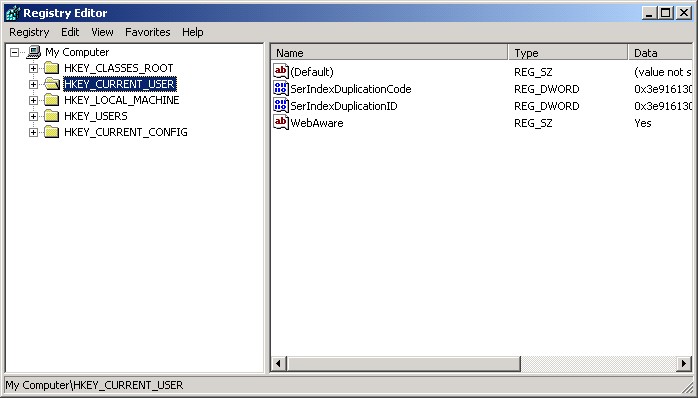This screenshot has width=698, height=398.
Task: Select the SerIndexDuplicationCode value name
Action: pos(351,89)
